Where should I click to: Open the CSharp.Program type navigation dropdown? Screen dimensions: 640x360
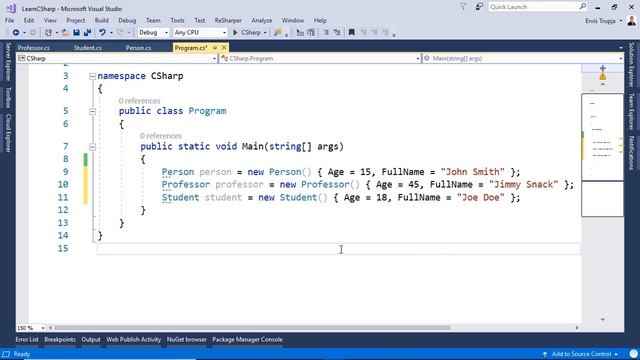point(320,58)
